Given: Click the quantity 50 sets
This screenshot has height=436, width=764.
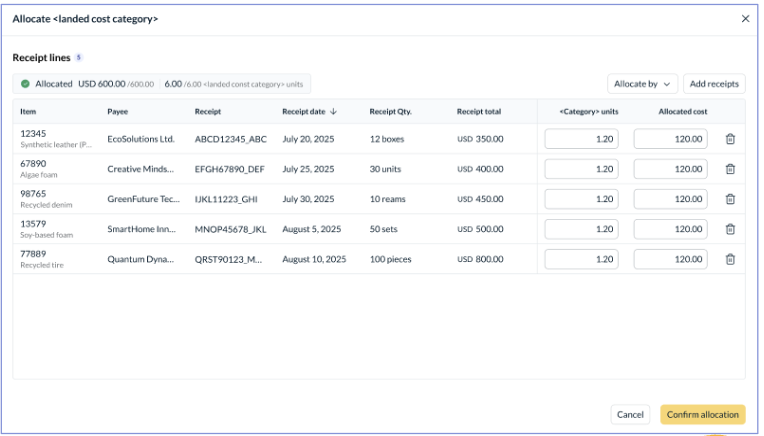Looking at the screenshot, I should coord(383,229).
